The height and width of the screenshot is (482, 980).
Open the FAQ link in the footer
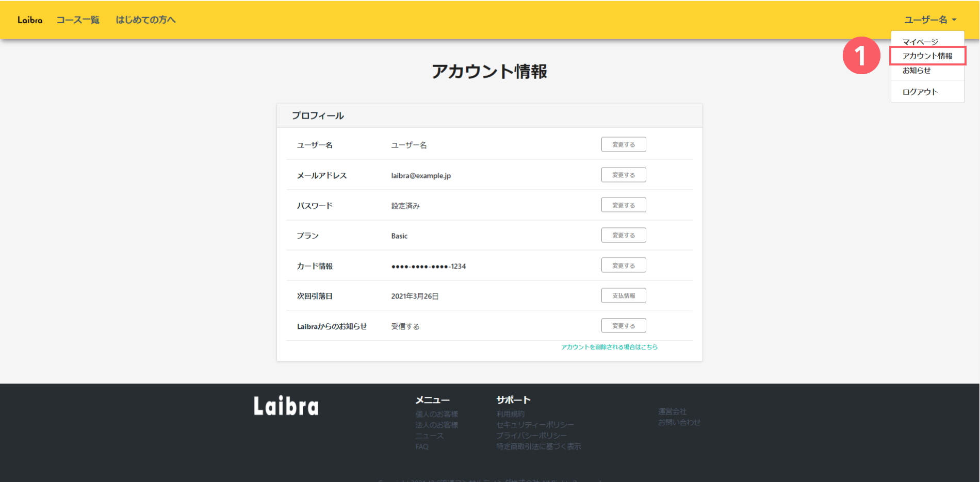pos(422,447)
